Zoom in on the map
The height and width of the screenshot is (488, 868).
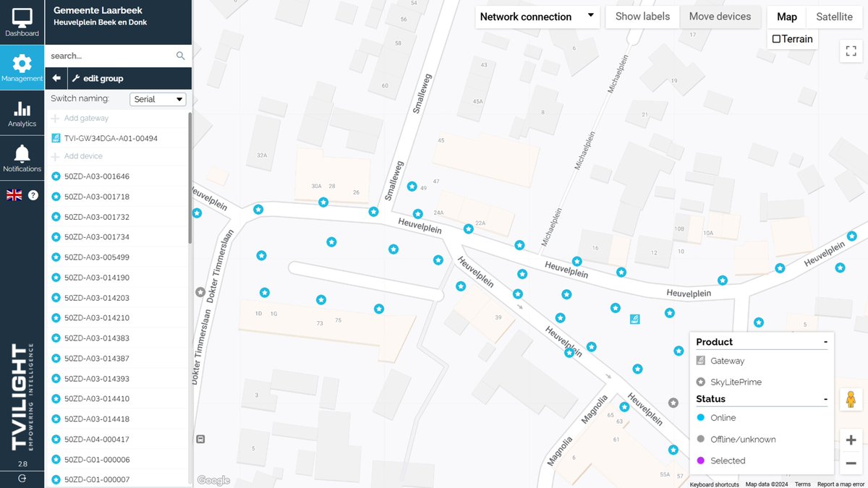pos(851,440)
